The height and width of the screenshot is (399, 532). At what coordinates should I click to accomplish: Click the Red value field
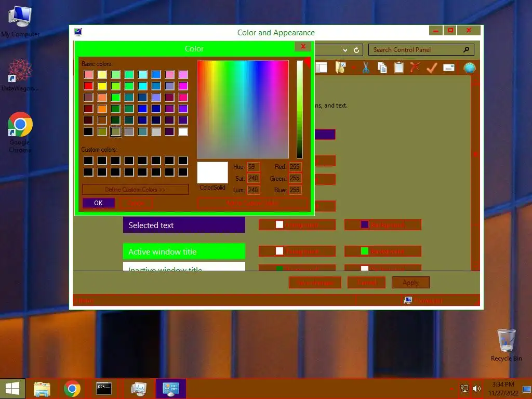[295, 167]
